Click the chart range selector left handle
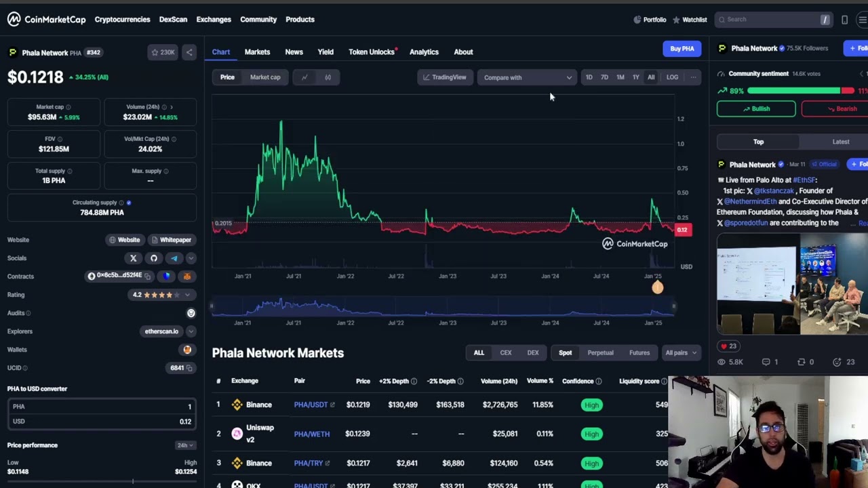Image resolution: width=868 pixels, height=488 pixels. [211, 306]
